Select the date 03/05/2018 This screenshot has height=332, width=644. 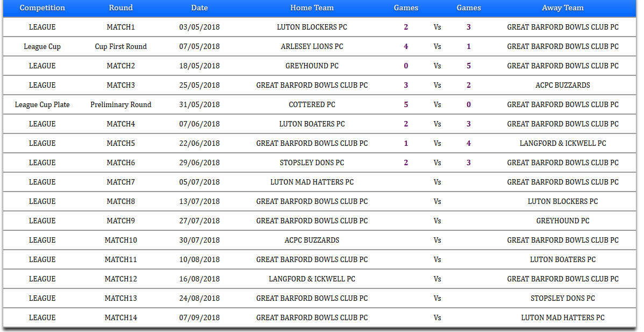pos(199,27)
